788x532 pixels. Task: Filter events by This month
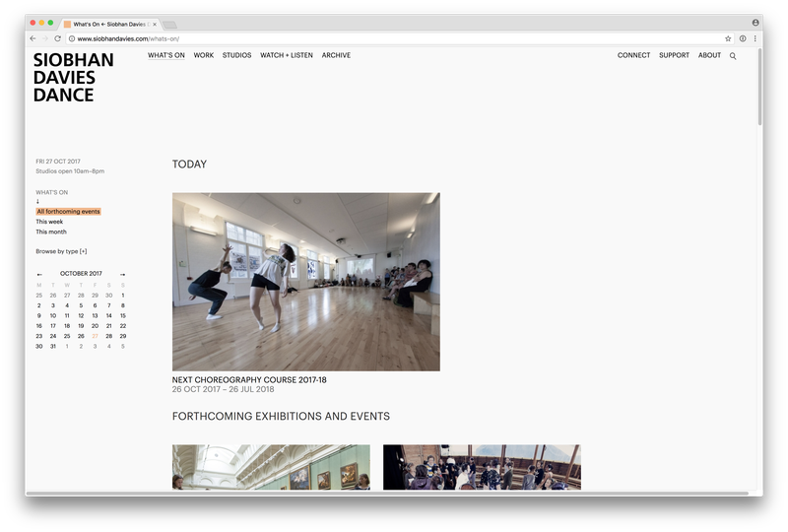[x=51, y=232]
